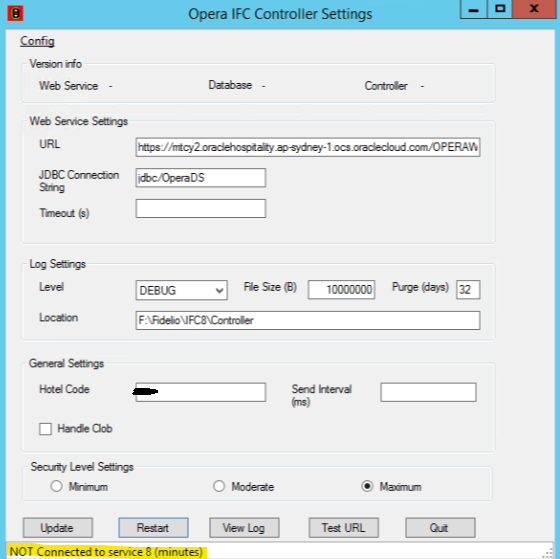Click the log Location path field
Image resolution: width=560 pixels, height=559 pixels.
pos(308,320)
